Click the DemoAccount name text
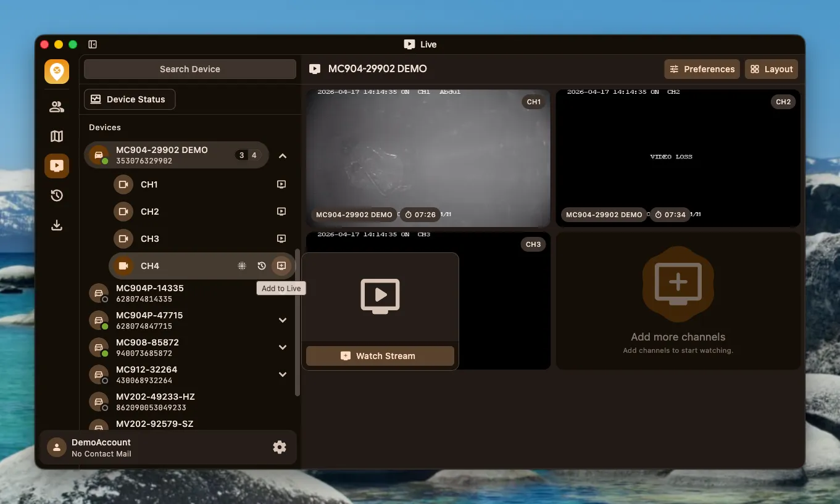Viewport: 840px width, 504px height. (x=101, y=442)
